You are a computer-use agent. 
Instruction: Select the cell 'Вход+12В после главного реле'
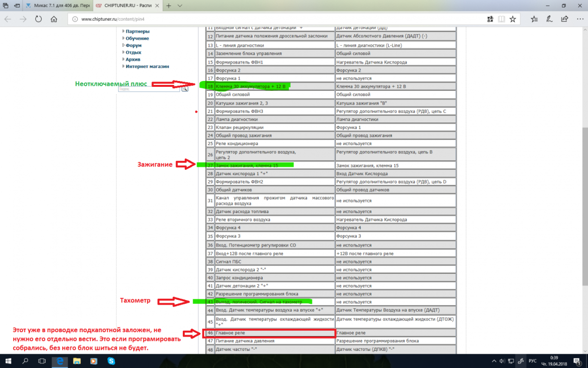coord(274,253)
